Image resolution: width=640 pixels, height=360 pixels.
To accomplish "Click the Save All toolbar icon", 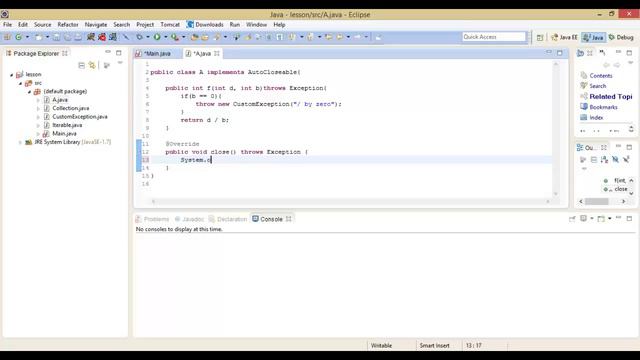I will click(x=67, y=37).
